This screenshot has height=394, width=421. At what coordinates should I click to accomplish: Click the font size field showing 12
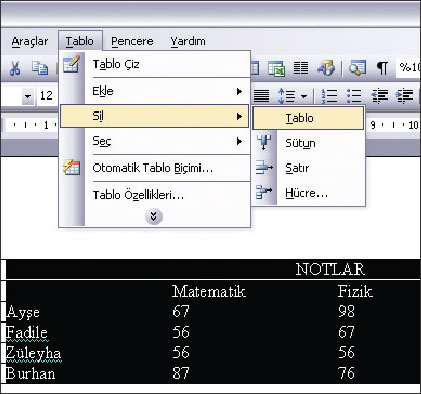47,96
